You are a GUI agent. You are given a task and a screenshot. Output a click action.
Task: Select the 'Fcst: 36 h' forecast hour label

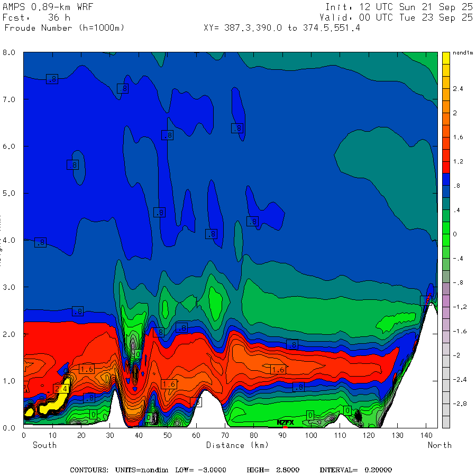[x=36, y=17]
